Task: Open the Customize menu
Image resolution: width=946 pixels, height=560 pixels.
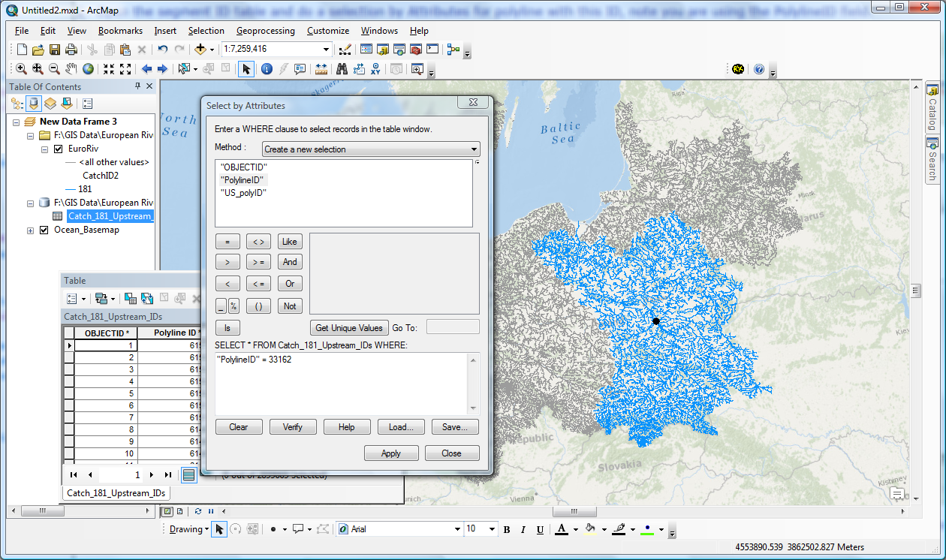Action: coord(328,31)
